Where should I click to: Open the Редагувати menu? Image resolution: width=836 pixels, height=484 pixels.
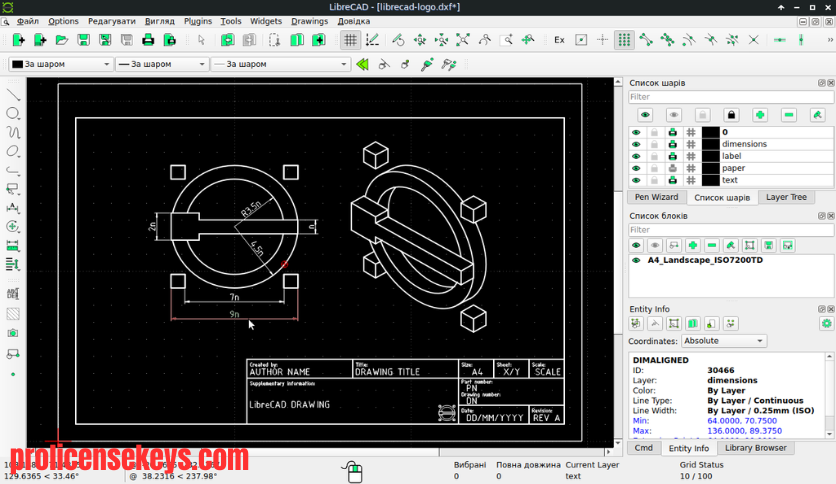pyautogui.click(x=112, y=21)
